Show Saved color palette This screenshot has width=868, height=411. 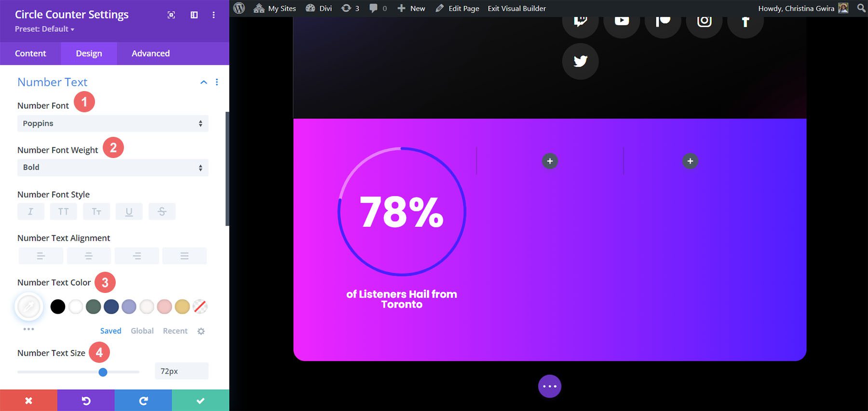[x=110, y=331]
